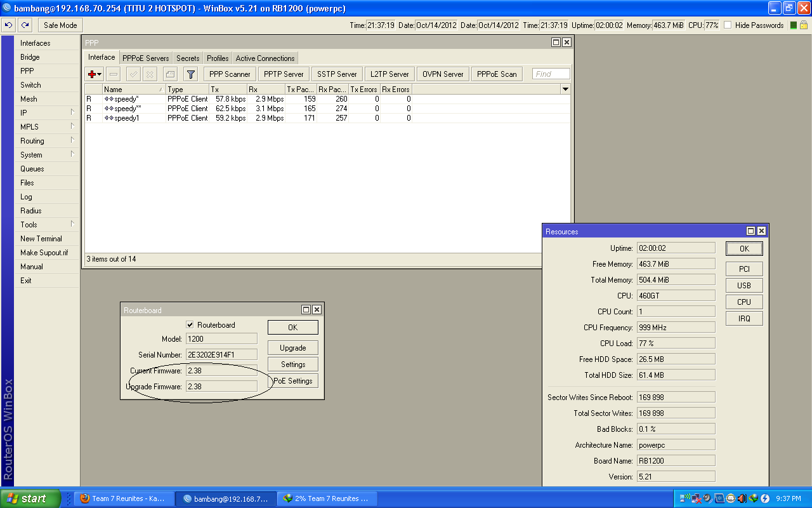Switch to the PPPoE Servers tab

146,58
